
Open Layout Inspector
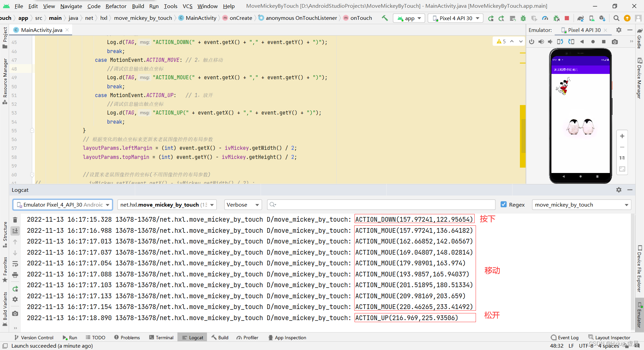coord(609,338)
